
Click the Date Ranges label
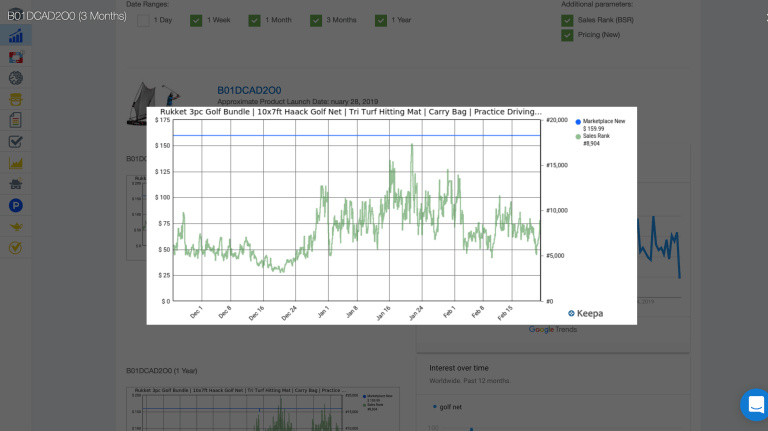point(147,4)
